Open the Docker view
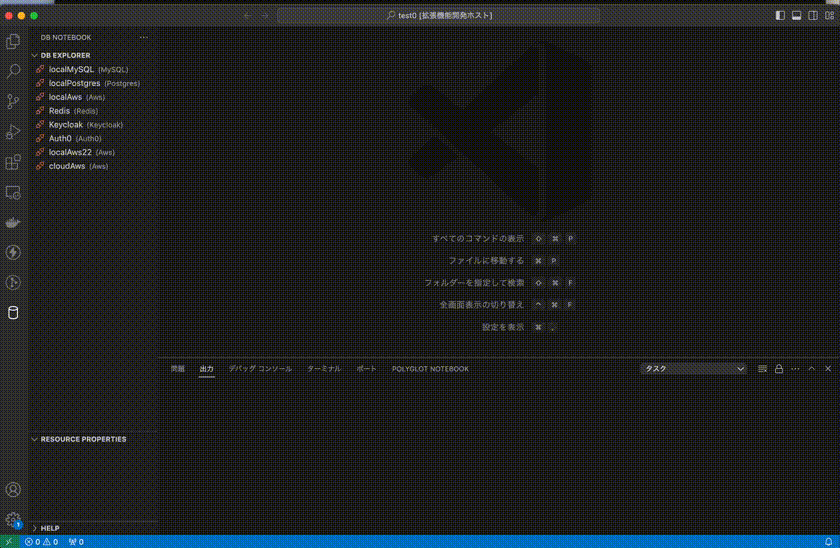 pyautogui.click(x=13, y=222)
